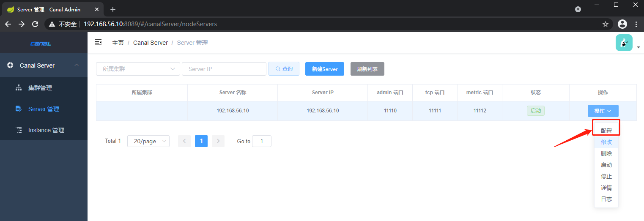This screenshot has height=221, width=644.
Task: Click the admin 端口 value 11110
Action: tap(390, 111)
